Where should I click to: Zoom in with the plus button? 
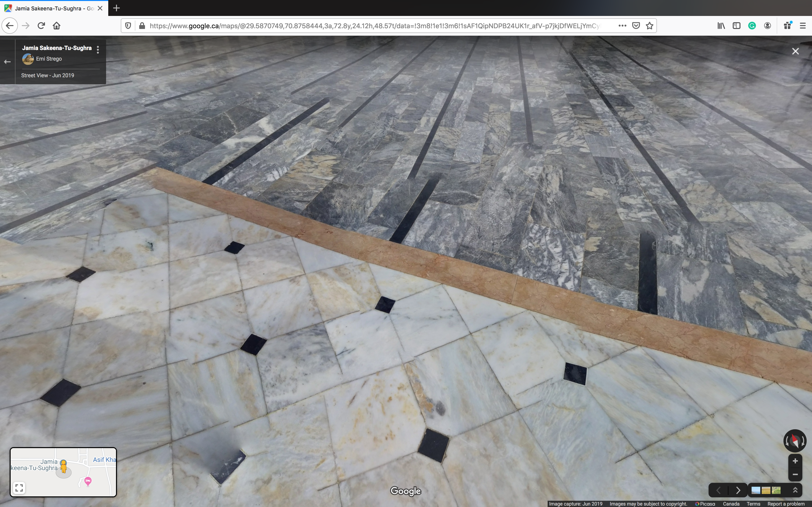pyautogui.click(x=795, y=461)
